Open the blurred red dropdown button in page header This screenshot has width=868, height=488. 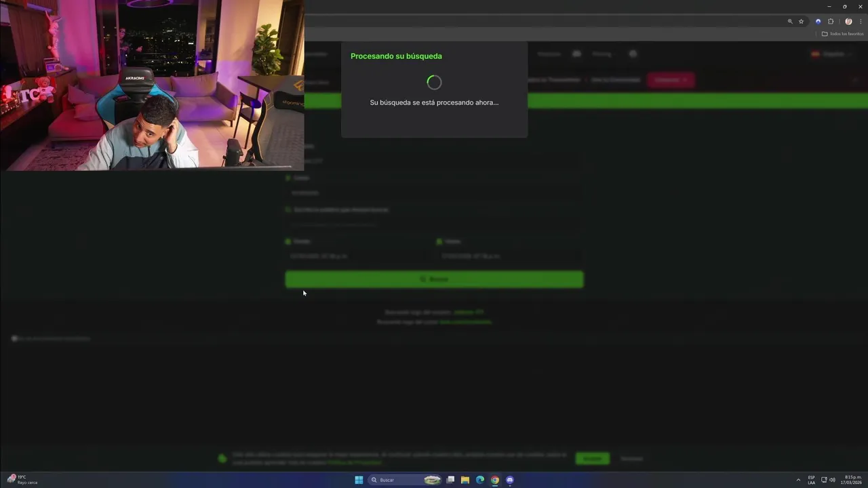[x=671, y=80]
